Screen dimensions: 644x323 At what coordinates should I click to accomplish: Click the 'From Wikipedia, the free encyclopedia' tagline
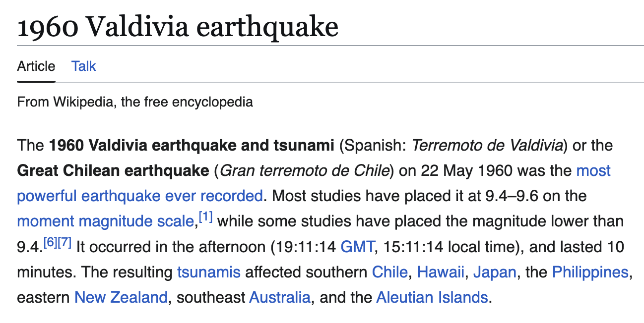(135, 103)
